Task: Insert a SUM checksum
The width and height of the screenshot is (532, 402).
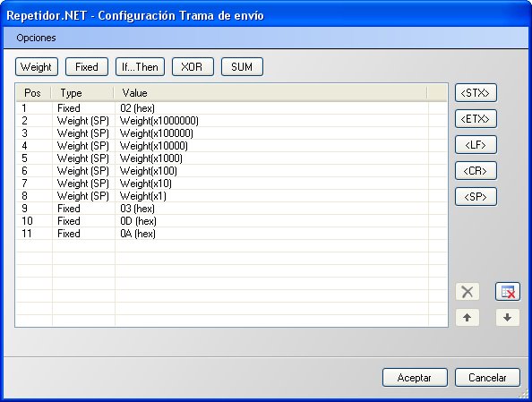Action: 242,67
